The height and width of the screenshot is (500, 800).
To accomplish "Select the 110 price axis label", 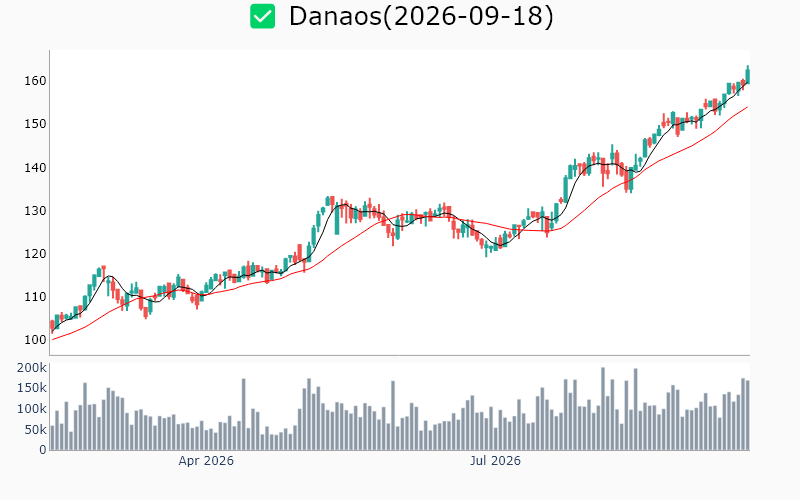I will pyautogui.click(x=35, y=296).
